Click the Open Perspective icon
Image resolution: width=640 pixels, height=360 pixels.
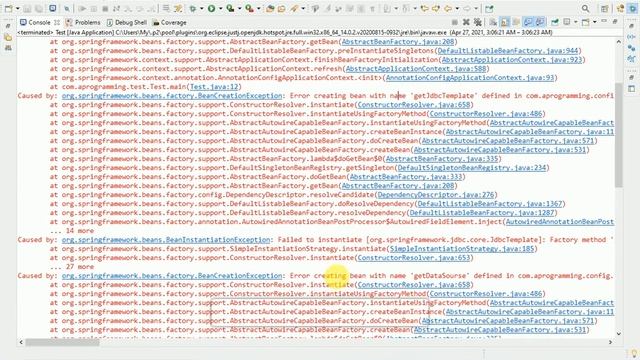click(x=604, y=9)
